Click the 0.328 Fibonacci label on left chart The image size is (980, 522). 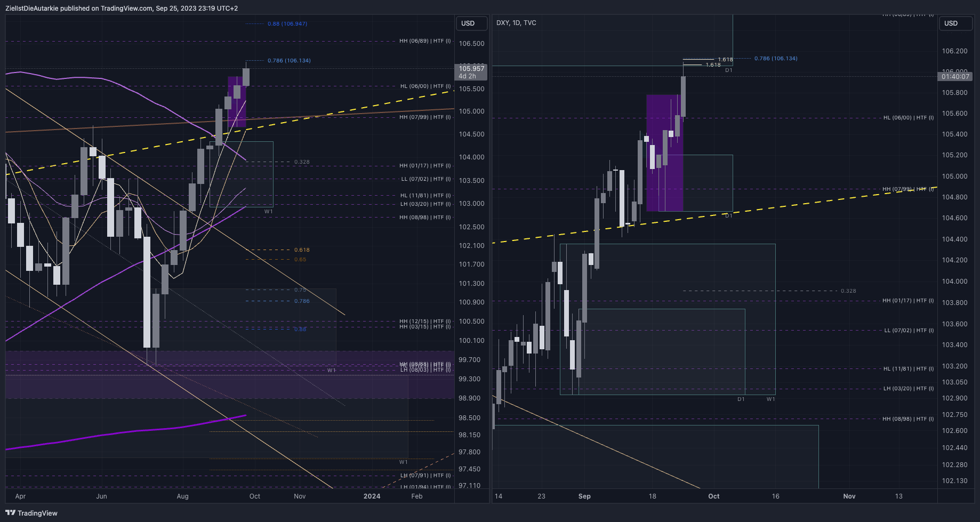click(x=302, y=162)
